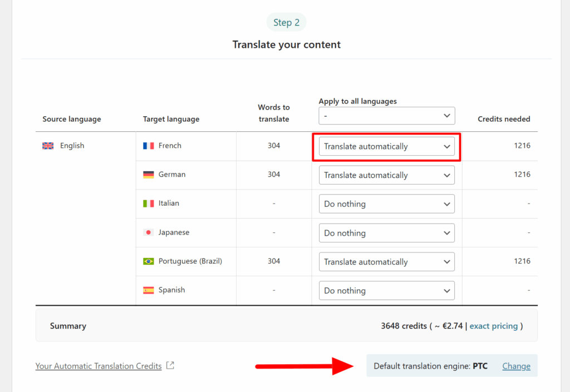Click the Italian flag icon
The image size is (570, 392).
(x=148, y=203)
